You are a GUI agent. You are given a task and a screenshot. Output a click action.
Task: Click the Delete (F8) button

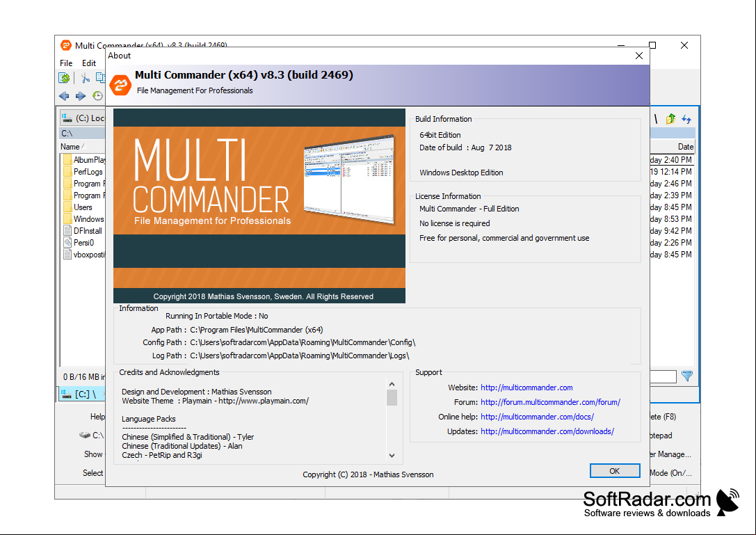(663, 417)
